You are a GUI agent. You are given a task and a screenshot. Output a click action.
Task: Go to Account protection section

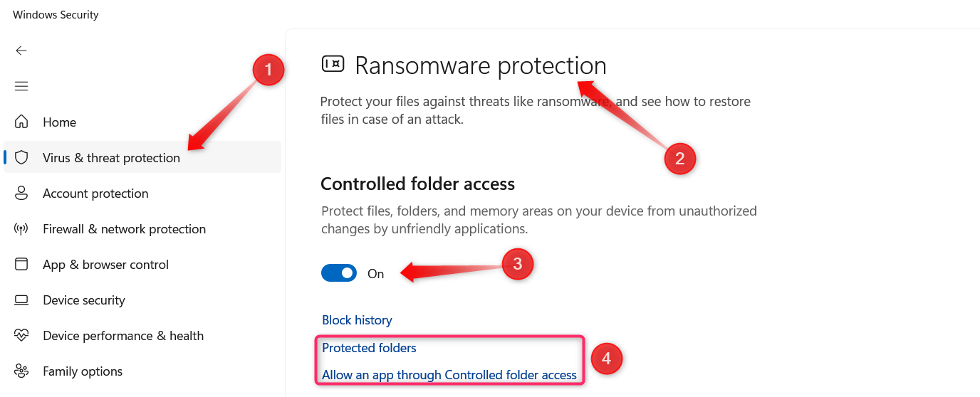[x=95, y=194]
